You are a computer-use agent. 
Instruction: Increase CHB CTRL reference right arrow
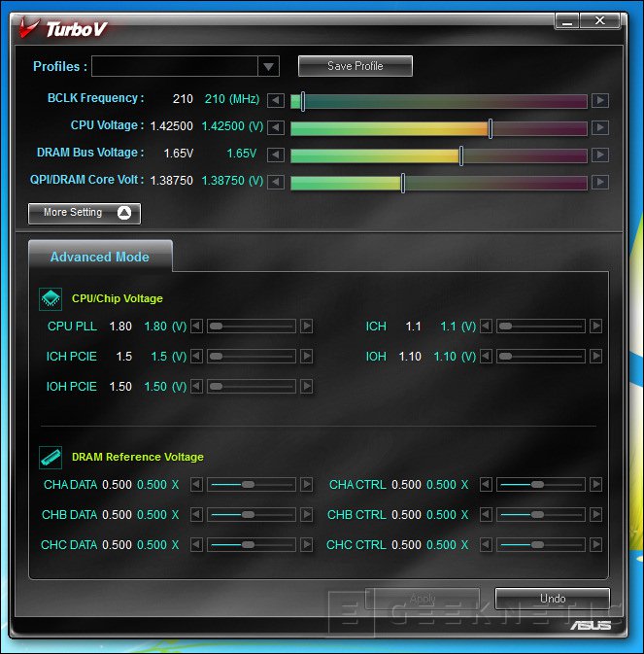coord(595,515)
